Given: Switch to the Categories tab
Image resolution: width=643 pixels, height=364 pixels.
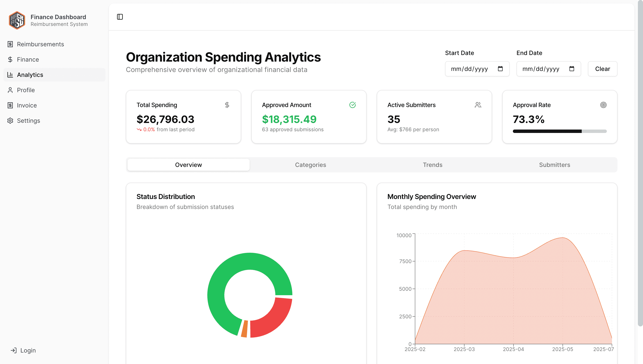Looking at the screenshot, I should (x=310, y=165).
